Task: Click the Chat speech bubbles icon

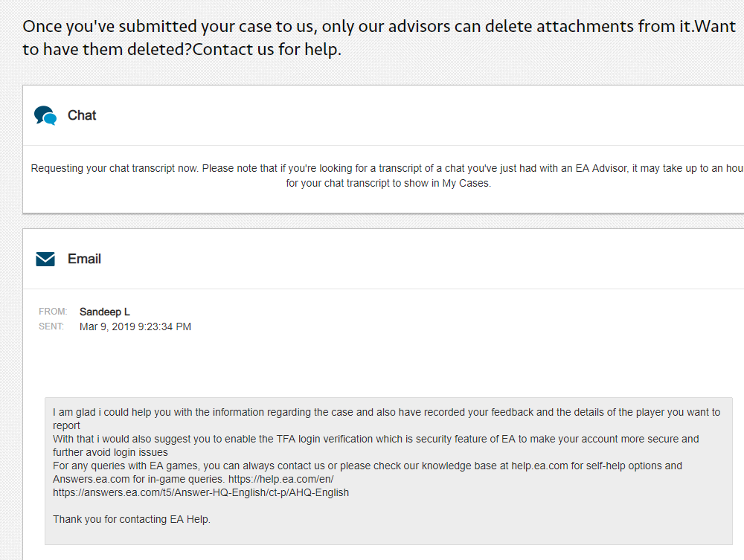Action: 45,115
